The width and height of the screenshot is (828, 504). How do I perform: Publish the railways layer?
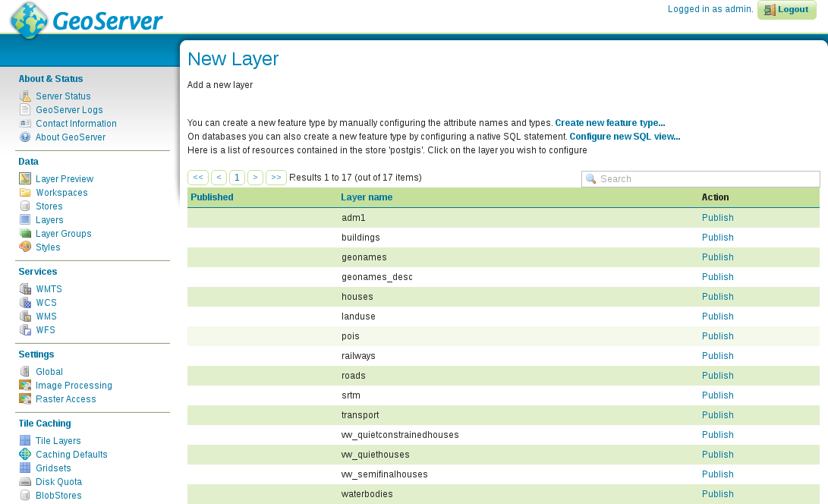718,356
